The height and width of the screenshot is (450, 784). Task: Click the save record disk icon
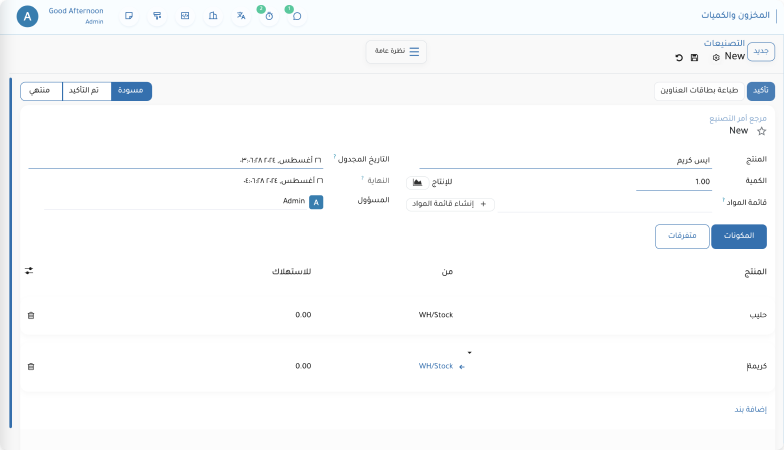click(x=695, y=58)
